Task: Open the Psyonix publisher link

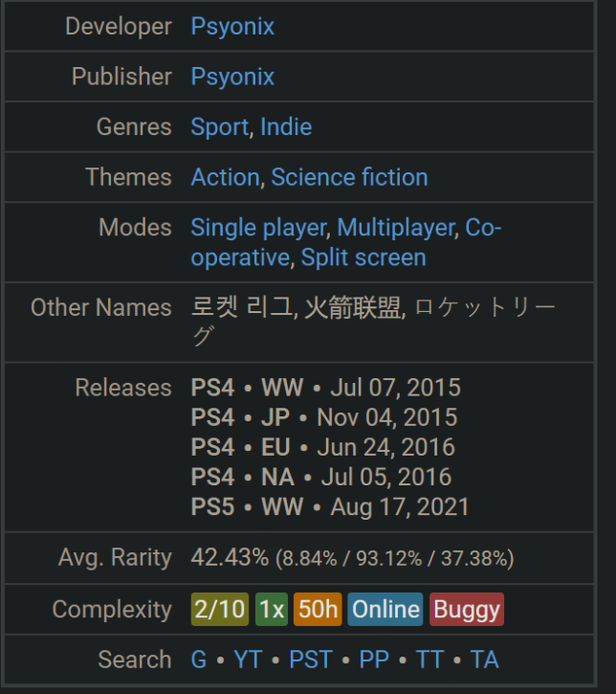Action: coord(232,77)
